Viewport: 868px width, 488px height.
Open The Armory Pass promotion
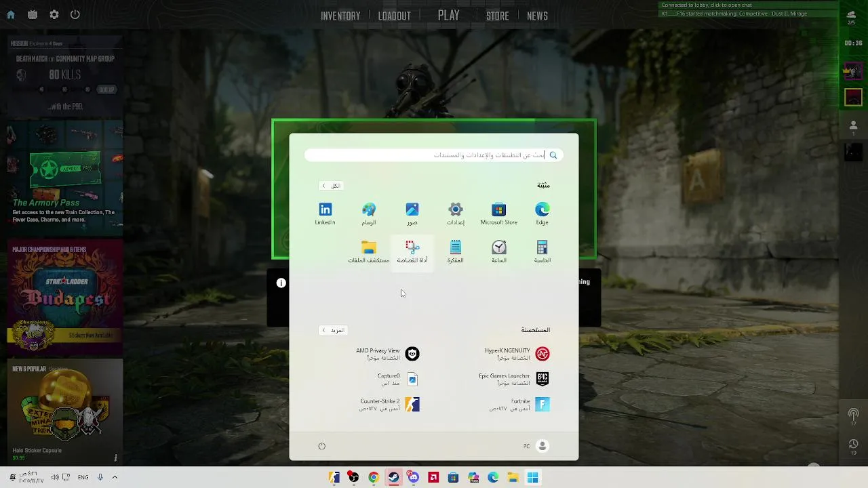pyautogui.click(x=65, y=178)
